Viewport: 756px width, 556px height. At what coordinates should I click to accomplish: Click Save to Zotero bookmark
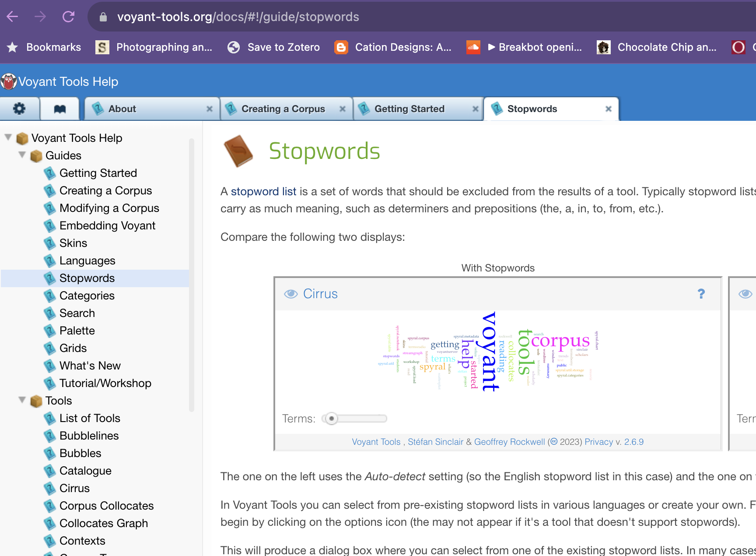[x=274, y=47]
